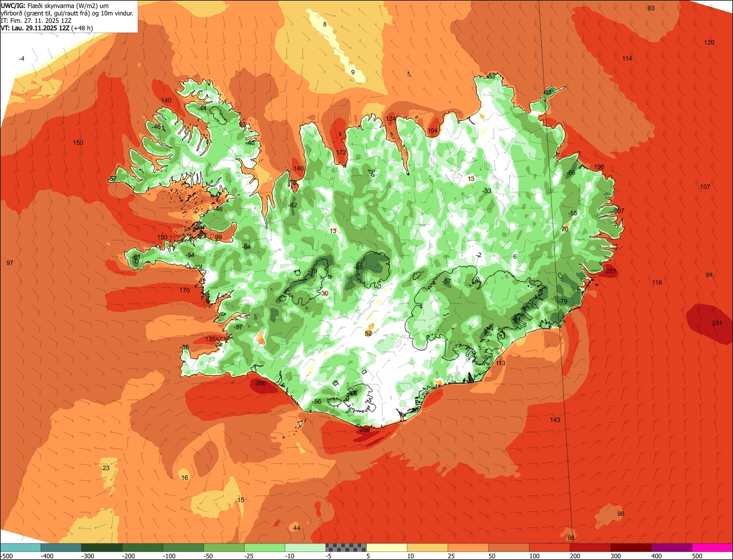Viewport: 733px width, 560px height.
Task: Click the flux value 194 in the northern bay
Action: coord(432,131)
